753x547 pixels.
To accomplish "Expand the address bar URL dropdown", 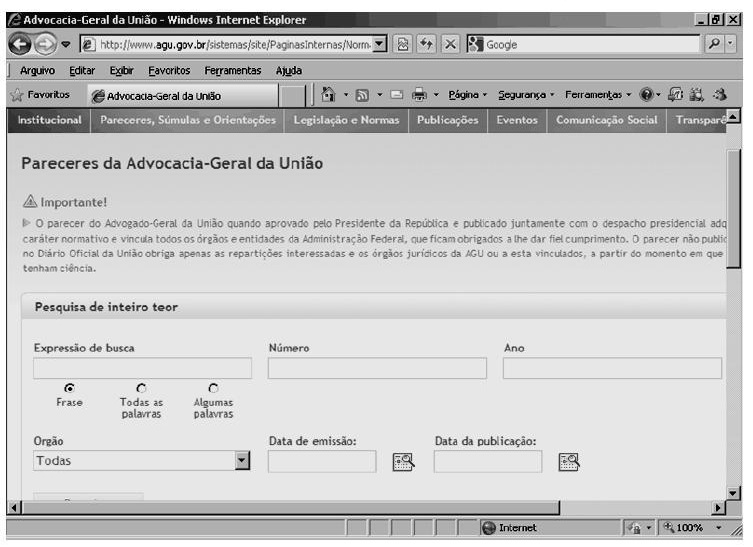I will [379, 44].
